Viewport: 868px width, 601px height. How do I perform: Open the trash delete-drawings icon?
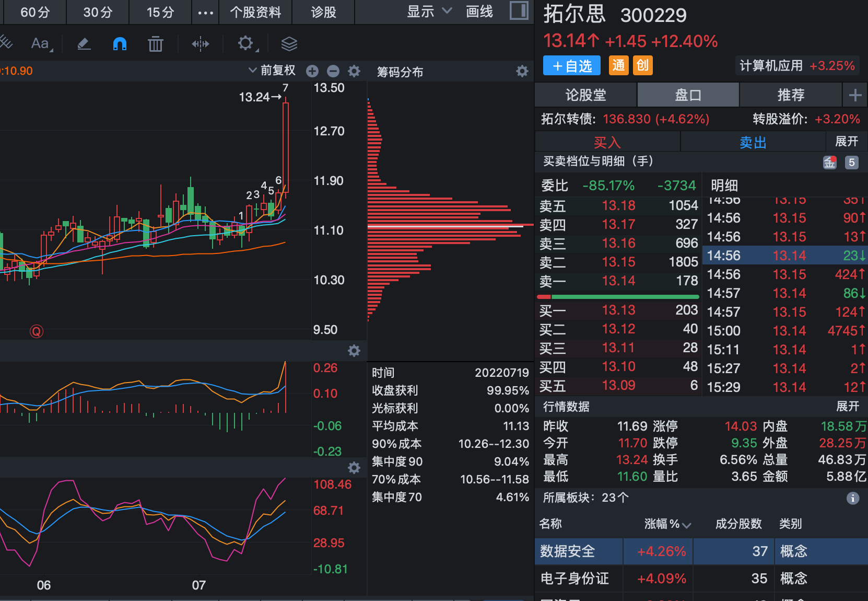pos(155,43)
